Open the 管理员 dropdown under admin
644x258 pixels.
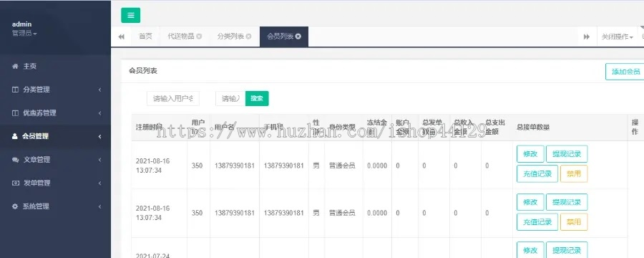pyautogui.click(x=24, y=34)
